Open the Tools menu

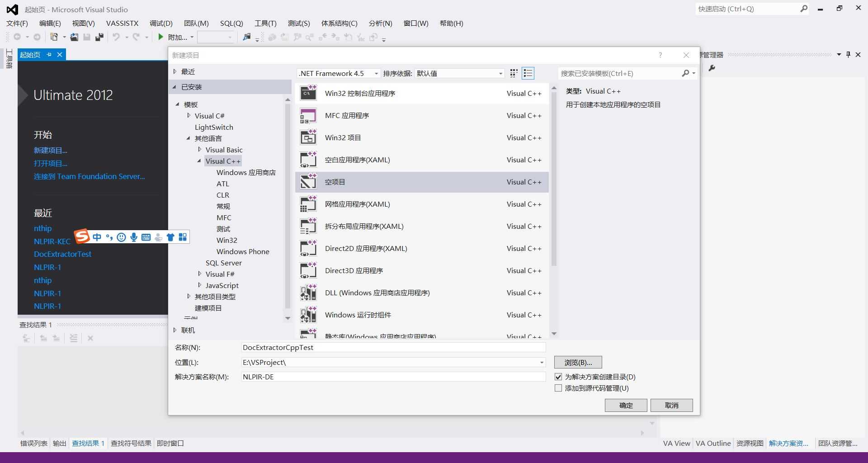[265, 23]
